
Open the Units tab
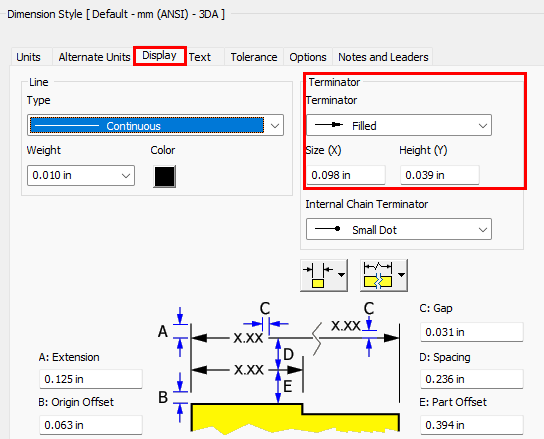pyautogui.click(x=28, y=57)
